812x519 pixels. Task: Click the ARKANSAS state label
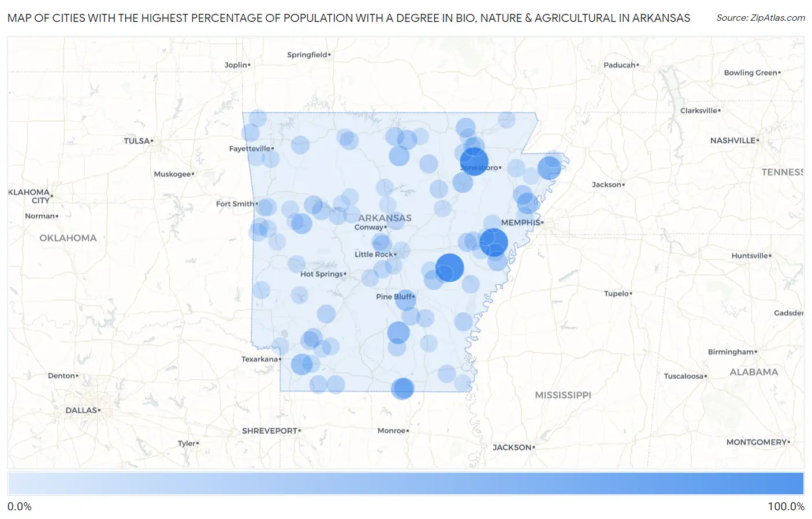(385, 218)
